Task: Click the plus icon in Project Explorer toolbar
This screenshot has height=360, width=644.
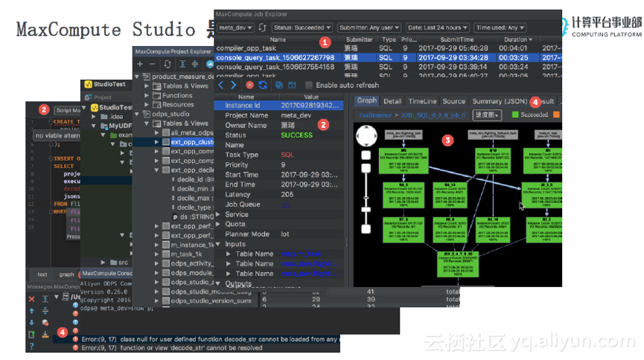Action: pos(140,64)
